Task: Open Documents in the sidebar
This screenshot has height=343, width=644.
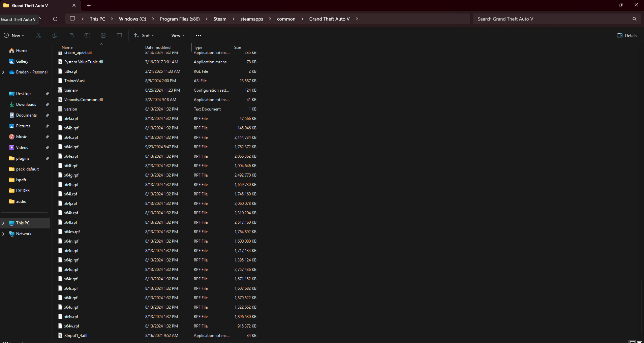Action: (26, 115)
